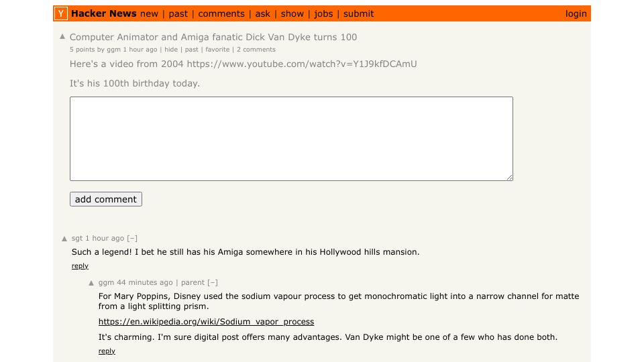Focus the comment text area
This screenshot has height=362, width=644.
pyautogui.click(x=291, y=139)
